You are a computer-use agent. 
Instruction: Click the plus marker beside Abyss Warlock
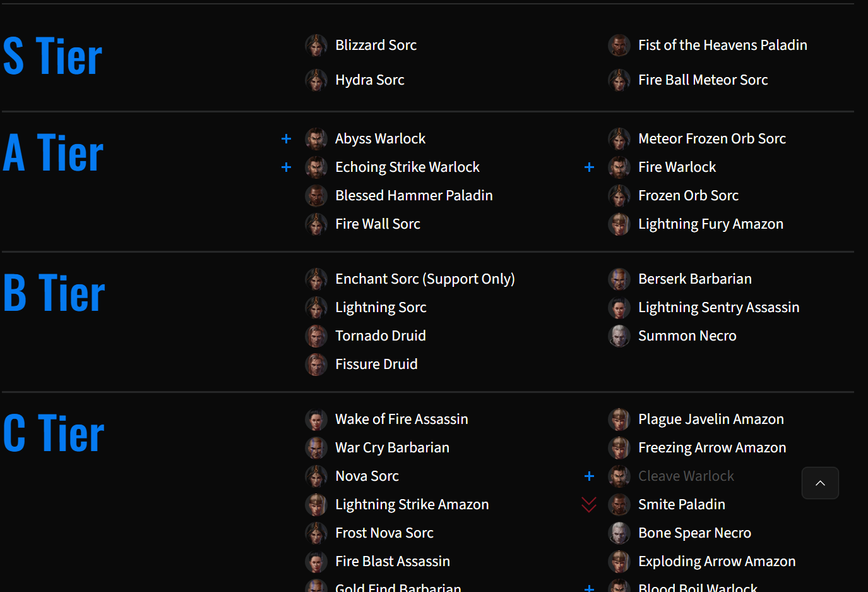coord(286,138)
